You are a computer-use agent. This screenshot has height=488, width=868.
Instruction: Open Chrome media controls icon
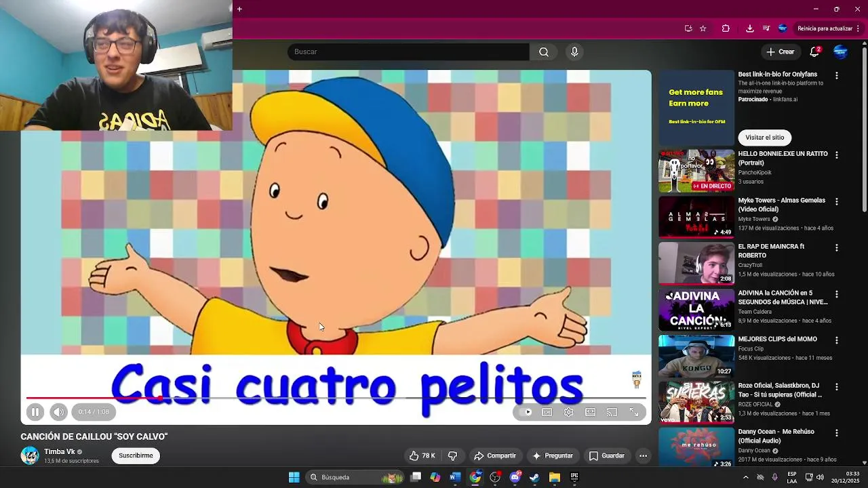pos(766,28)
